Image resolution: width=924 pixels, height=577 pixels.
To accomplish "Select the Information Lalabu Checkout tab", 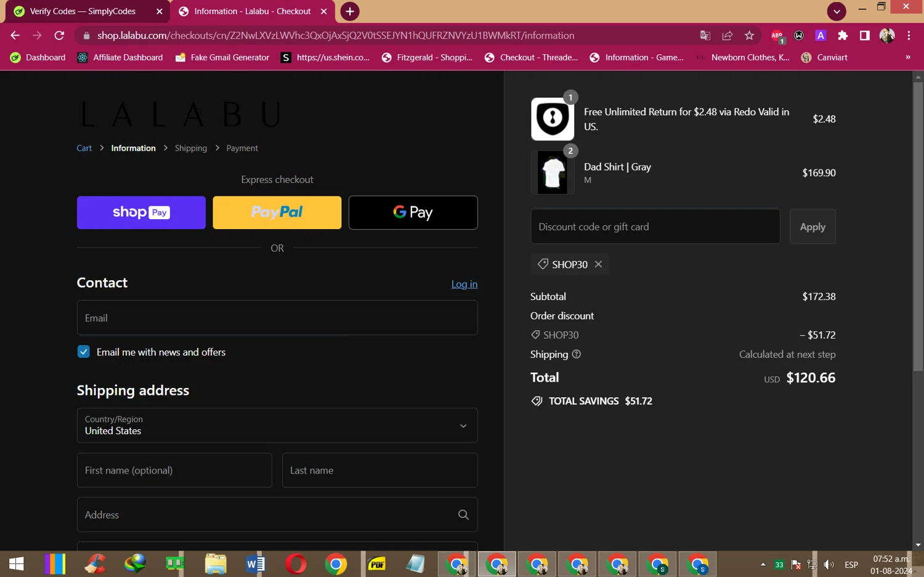I will click(253, 11).
